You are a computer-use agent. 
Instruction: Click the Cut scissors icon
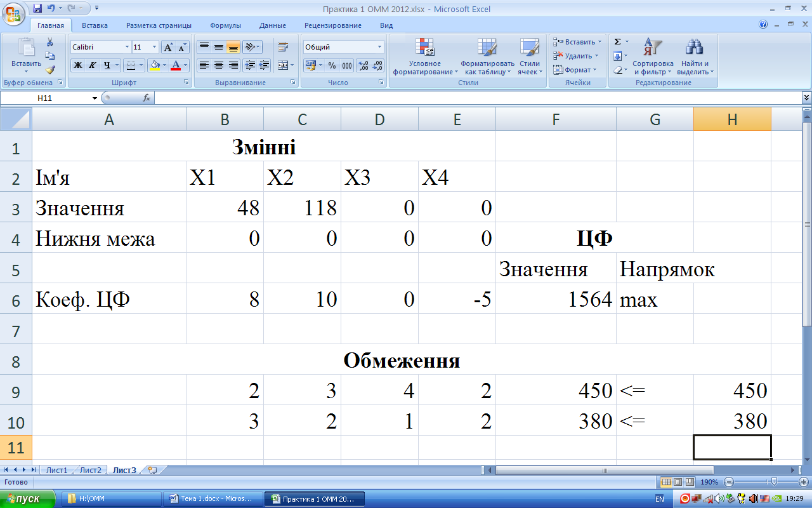point(50,42)
